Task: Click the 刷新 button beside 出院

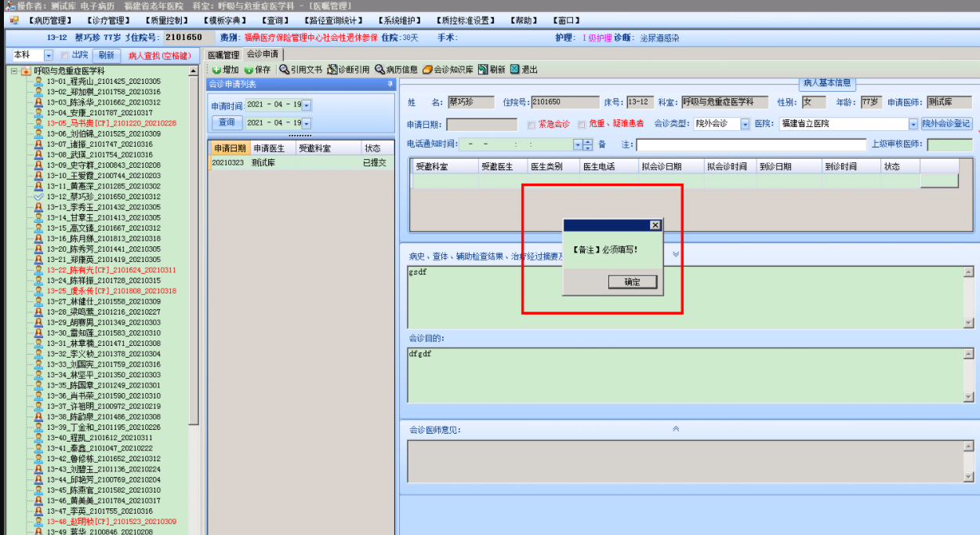Action: [x=106, y=56]
